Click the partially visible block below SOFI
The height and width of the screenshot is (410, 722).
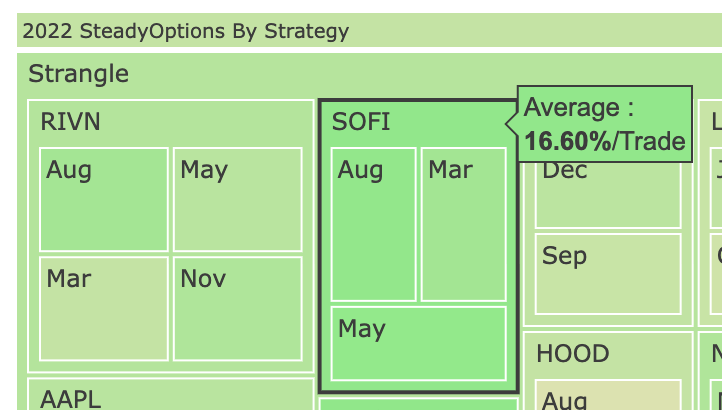(419, 404)
